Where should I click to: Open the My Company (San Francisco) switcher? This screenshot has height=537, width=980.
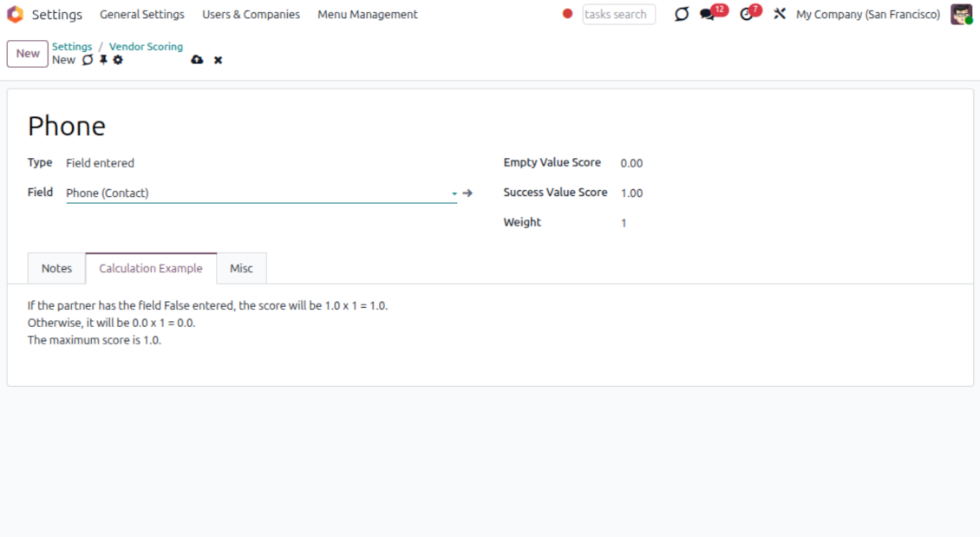[x=867, y=15]
